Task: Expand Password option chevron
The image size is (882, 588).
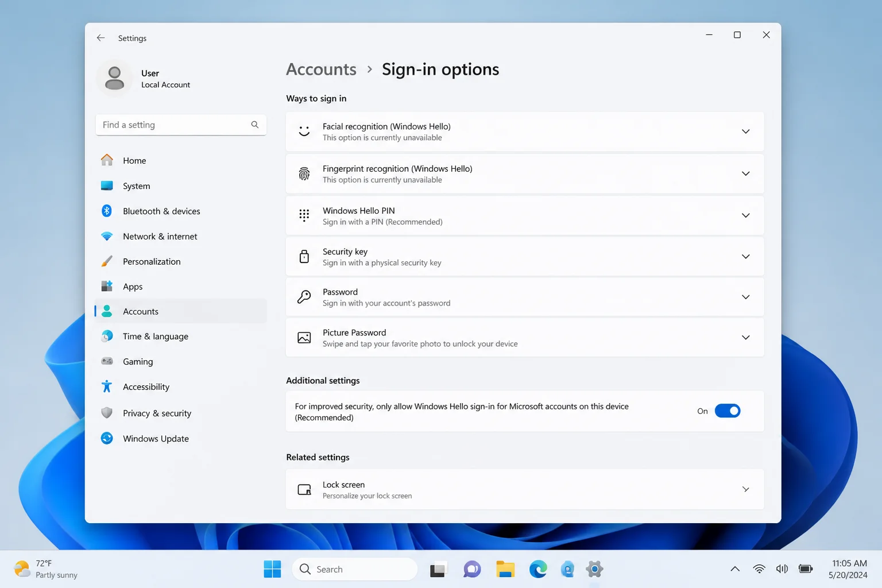Action: coord(746,297)
